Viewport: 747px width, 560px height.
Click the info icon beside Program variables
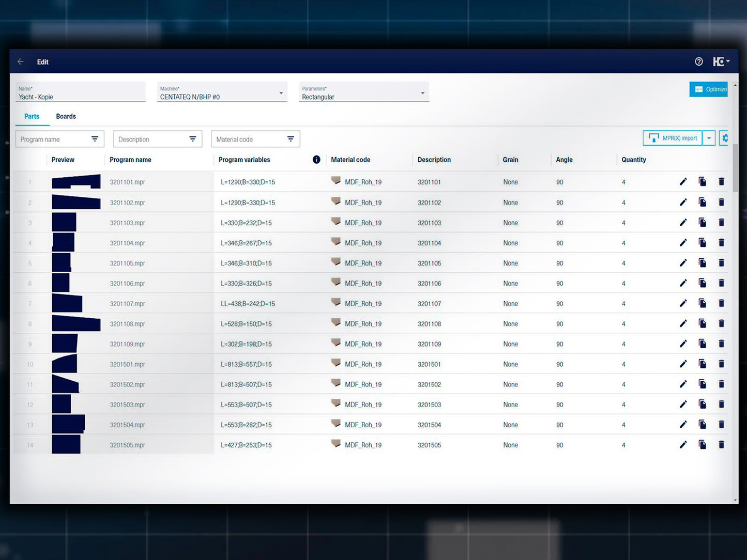316,160
